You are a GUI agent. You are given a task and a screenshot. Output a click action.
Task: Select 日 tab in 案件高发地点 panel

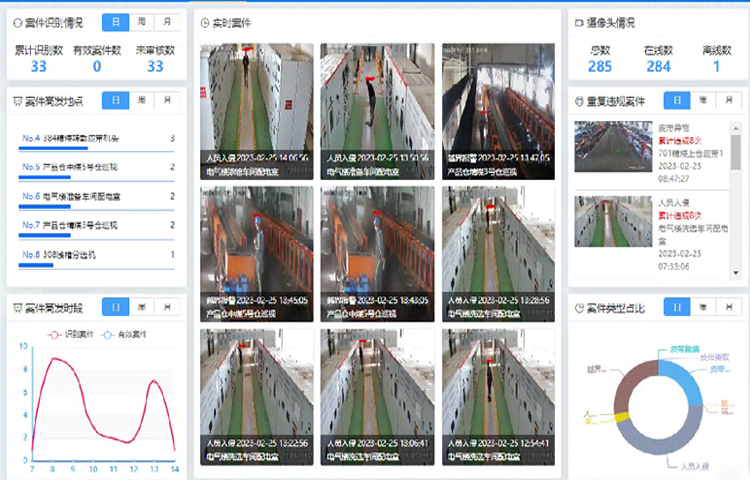117,100
